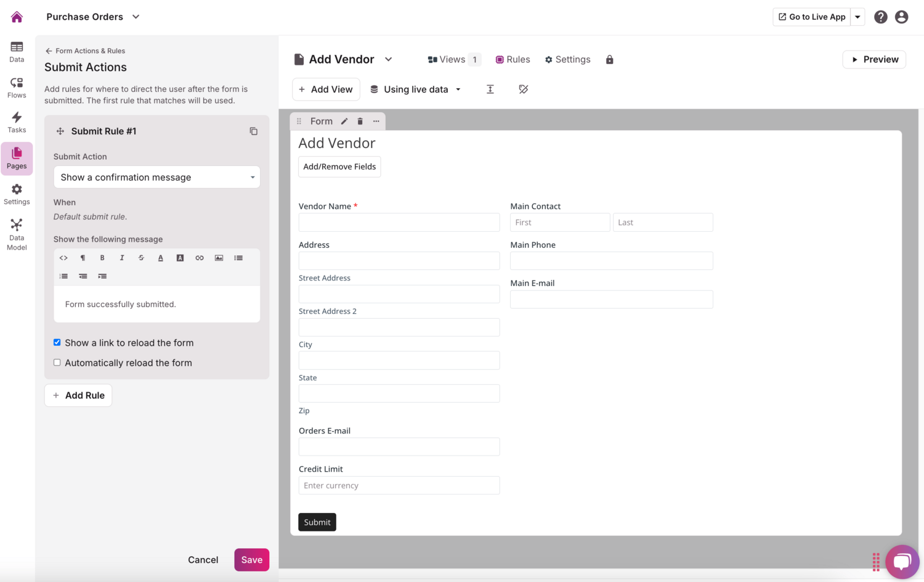Open the help question mark icon

tap(881, 17)
